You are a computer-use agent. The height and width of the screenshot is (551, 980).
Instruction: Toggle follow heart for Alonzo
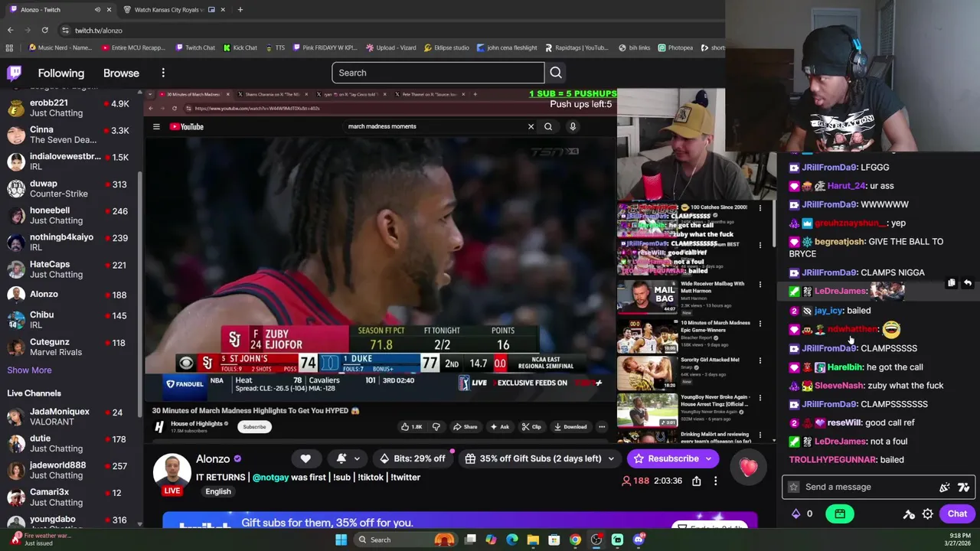point(305,458)
